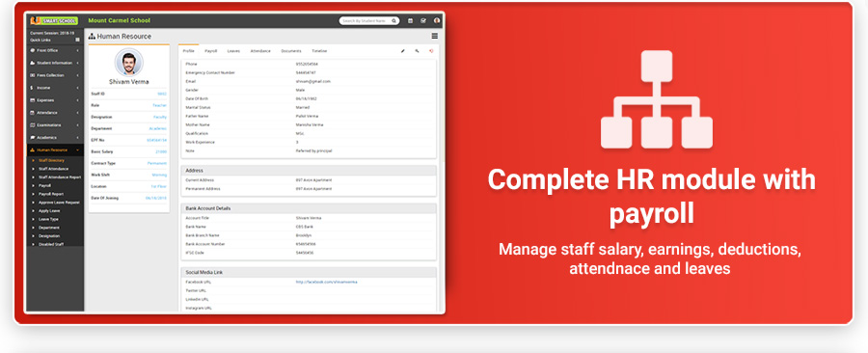The width and height of the screenshot is (868, 353).
Task: Switch to the Leaves tab
Action: coord(233,51)
